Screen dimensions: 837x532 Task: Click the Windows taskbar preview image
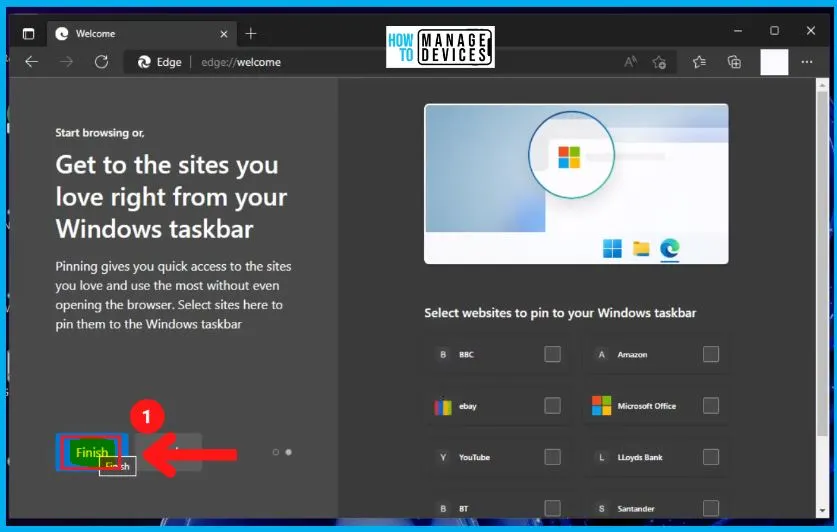577,184
